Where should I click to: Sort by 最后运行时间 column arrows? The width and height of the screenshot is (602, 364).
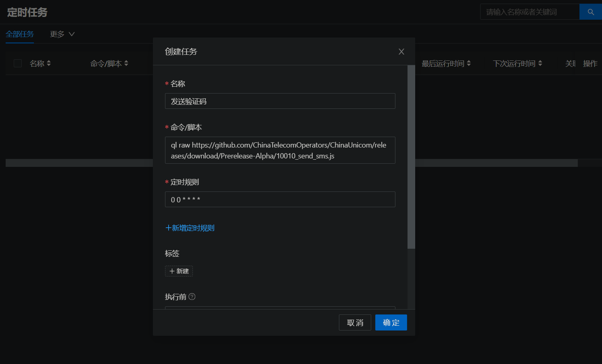pos(469,63)
